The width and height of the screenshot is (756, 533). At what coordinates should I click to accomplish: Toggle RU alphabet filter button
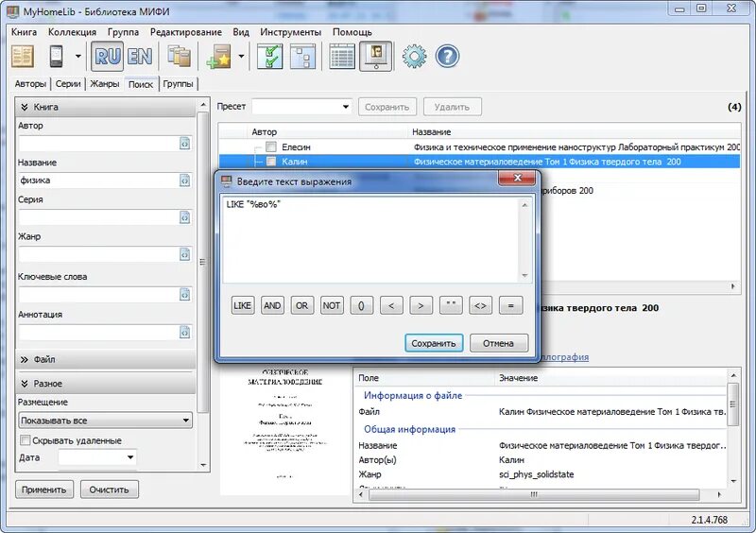click(107, 57)
